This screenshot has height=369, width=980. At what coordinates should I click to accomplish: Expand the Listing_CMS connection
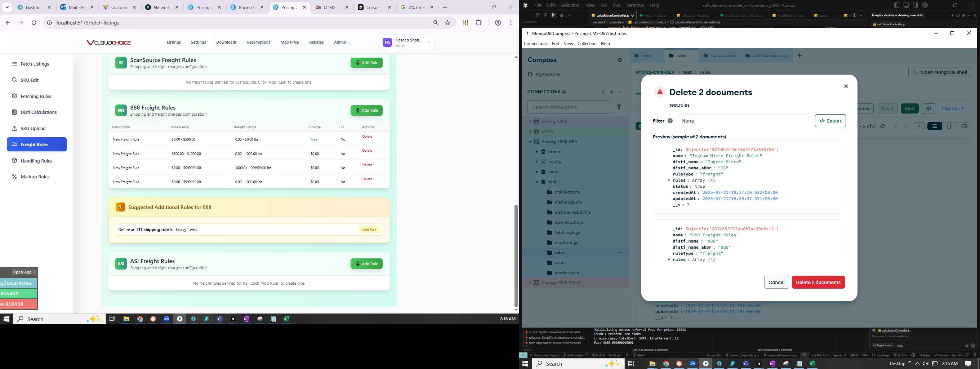[530, 121]
